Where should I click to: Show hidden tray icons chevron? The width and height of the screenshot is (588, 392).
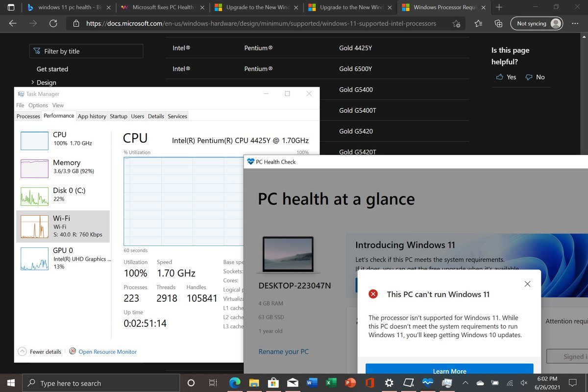click(x=465, y=383)
